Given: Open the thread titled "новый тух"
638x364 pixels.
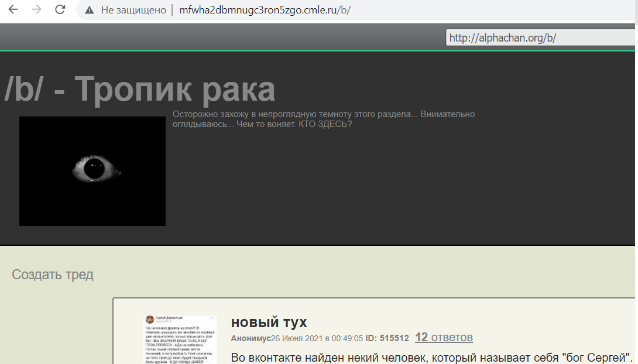Looking at the screenshot, I should [269, 322].
